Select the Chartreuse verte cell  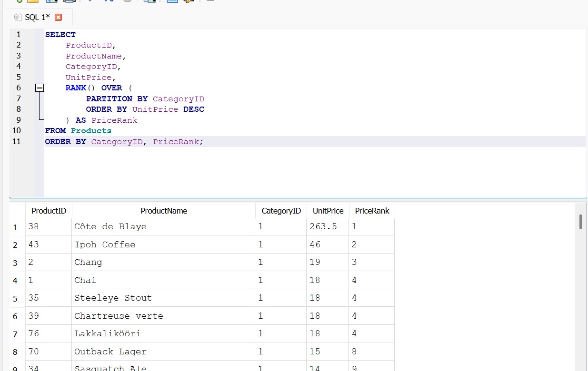coord(163,316)
